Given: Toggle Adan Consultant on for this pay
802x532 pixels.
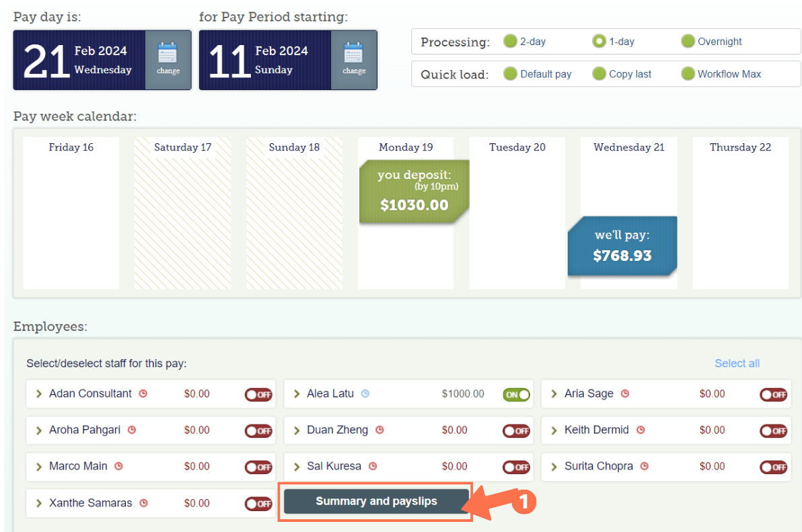Looking at the screenshot, I should [x=258, y=395].
